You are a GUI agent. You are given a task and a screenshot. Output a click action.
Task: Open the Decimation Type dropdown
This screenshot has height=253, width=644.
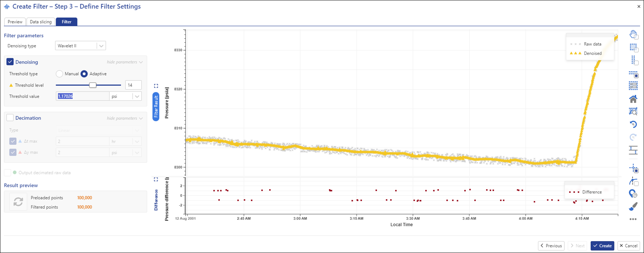click(x=98, y=130)
